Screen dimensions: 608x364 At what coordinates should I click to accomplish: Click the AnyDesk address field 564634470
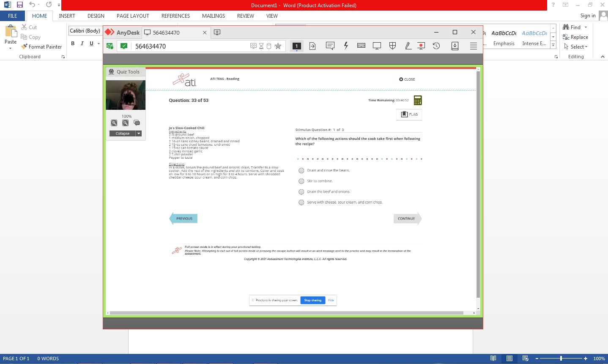pyautogui.click(x=190, y=46)
